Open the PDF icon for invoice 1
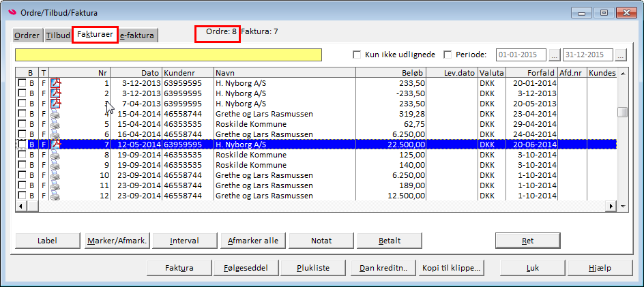 click(x=55, y=83)
